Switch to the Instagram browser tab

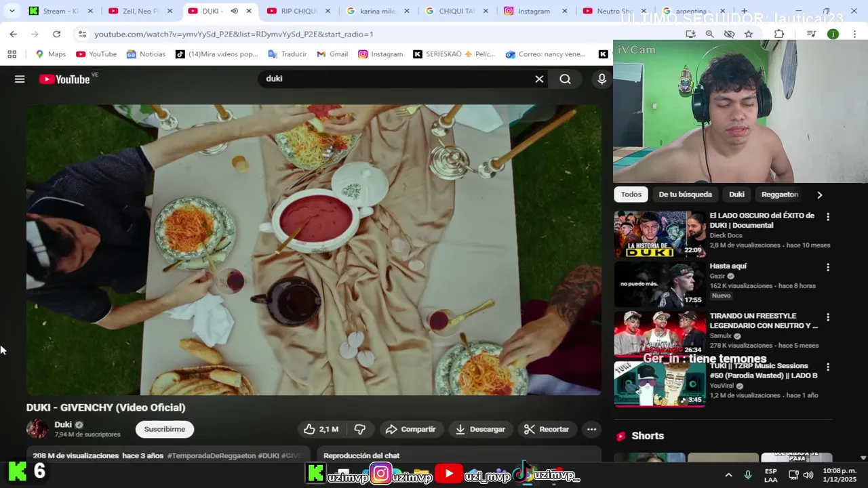[534, 11]
